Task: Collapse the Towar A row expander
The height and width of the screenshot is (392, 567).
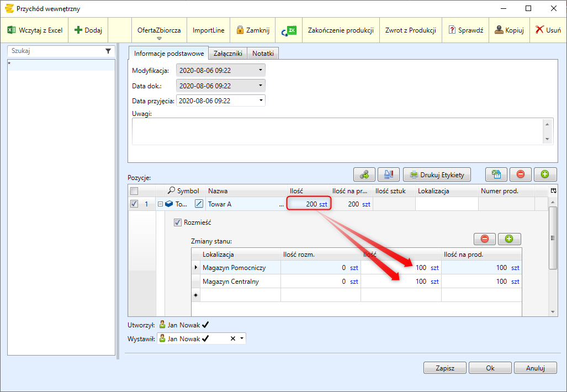Action: pyautogui.click(x=160, y=204)
